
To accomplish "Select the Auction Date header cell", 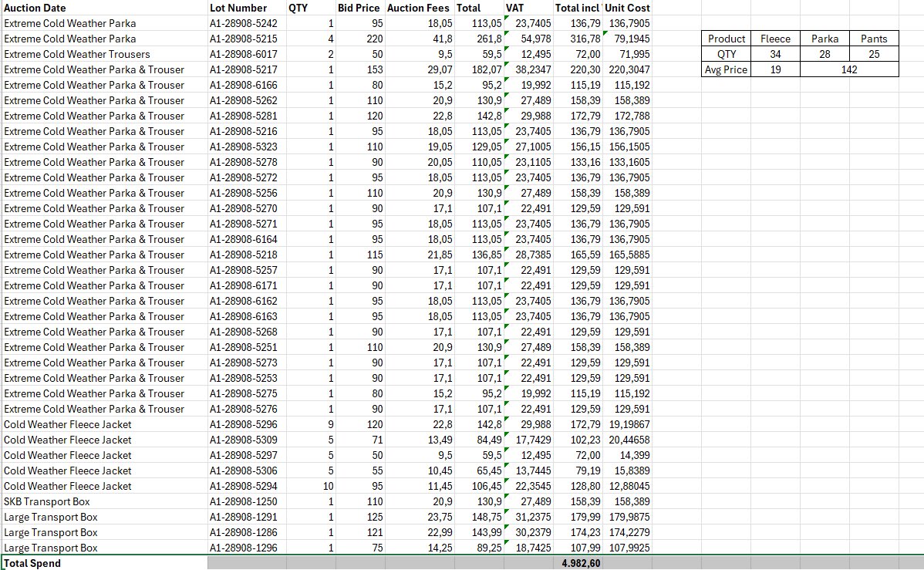I will [105, 8].
